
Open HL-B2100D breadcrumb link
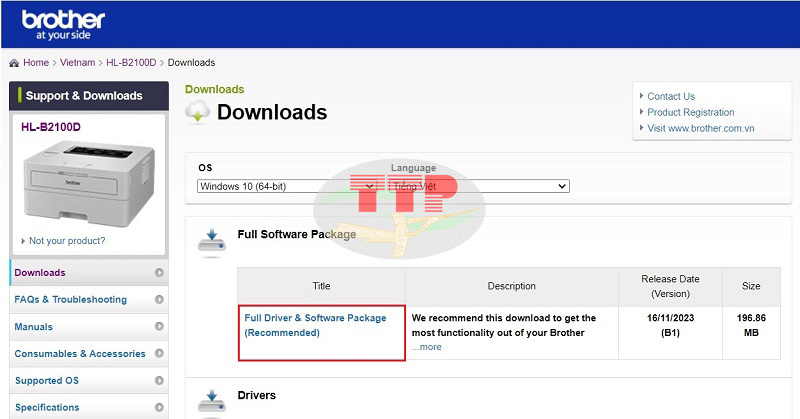point(131,62)
